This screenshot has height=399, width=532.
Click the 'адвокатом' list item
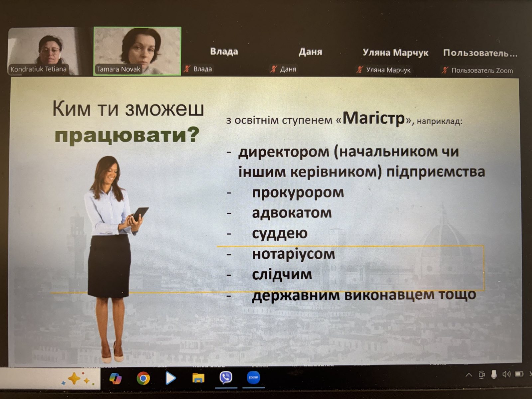[292, 213]
